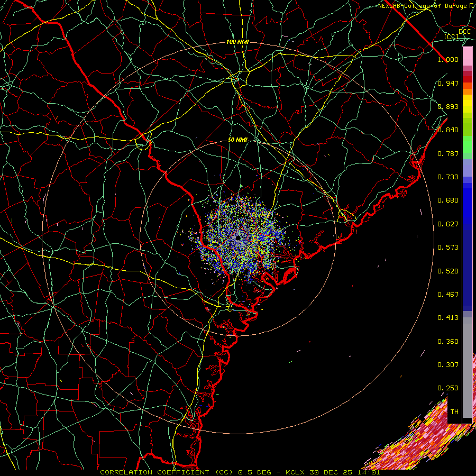Pick the bright green swatch on the color scale
This screenshot has height=476, width=476.
click(x=467, y=144)
